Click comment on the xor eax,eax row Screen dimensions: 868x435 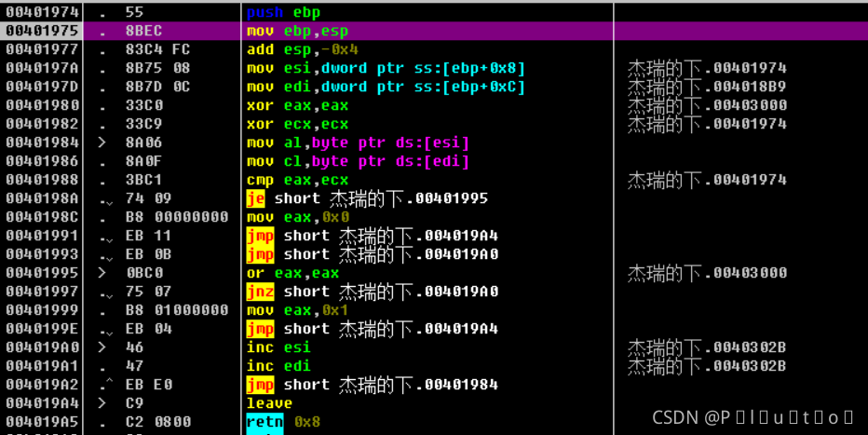click(x=707, y=105)
